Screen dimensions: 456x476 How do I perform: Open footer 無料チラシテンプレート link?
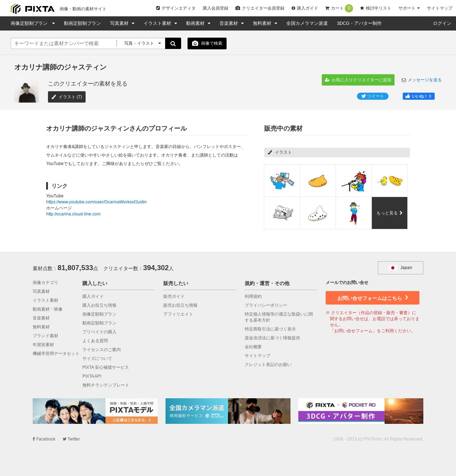[106, 385]
